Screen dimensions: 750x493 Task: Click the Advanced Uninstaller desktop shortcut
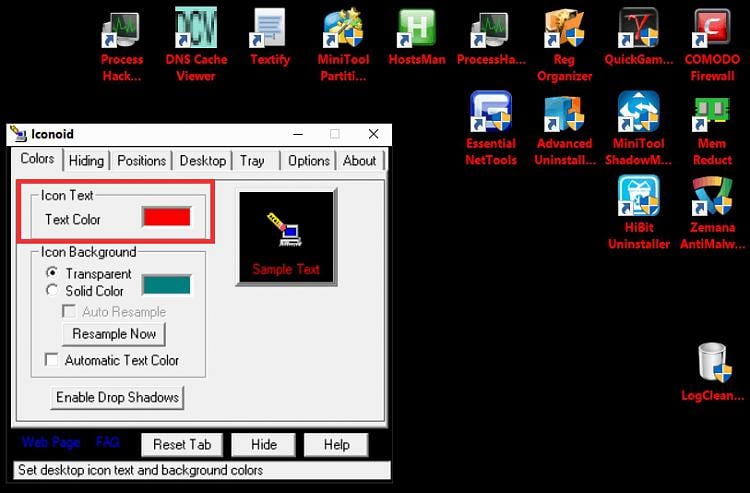click(x=564, y=128)
